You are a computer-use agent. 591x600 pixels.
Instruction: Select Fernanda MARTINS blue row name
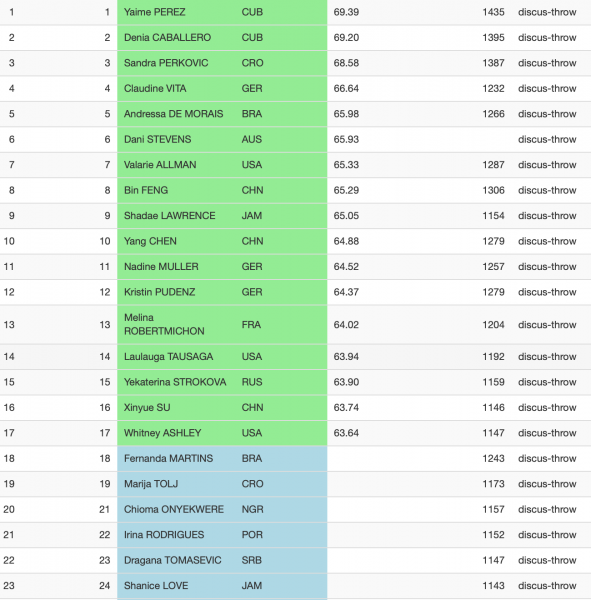pyautogui.click(x=168, y=458)
